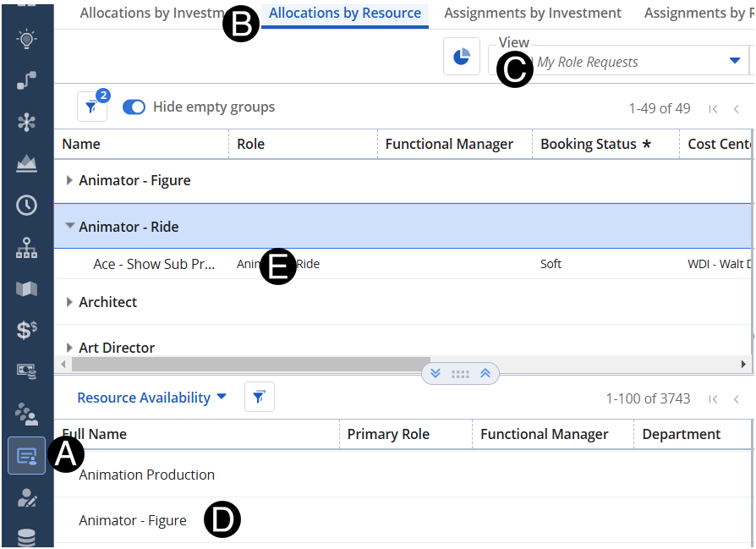Open the lightbulb Ideas icon in sidebar
This screenshot has width=756, height=549.
[26, 40]
